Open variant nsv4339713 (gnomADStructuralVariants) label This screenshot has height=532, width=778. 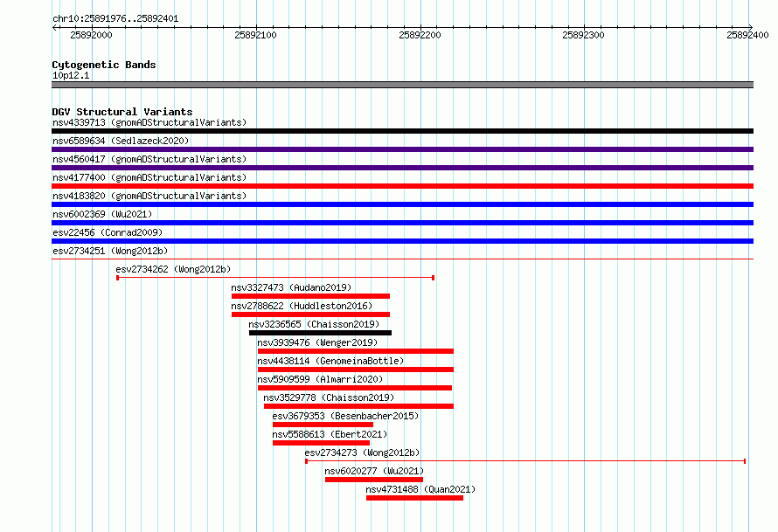[x=149, y=122]
